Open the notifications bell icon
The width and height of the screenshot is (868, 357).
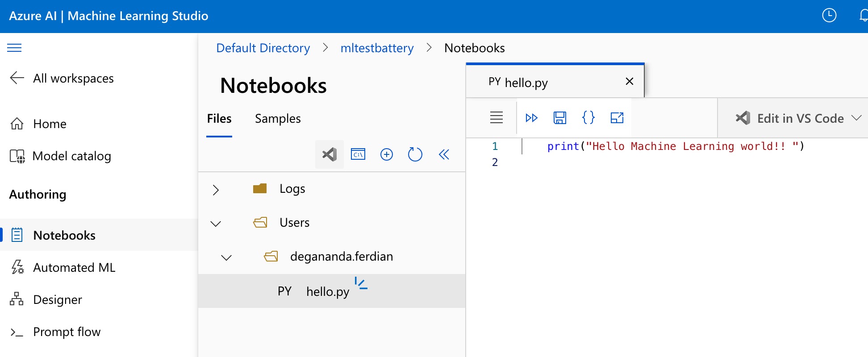(864, 16)
